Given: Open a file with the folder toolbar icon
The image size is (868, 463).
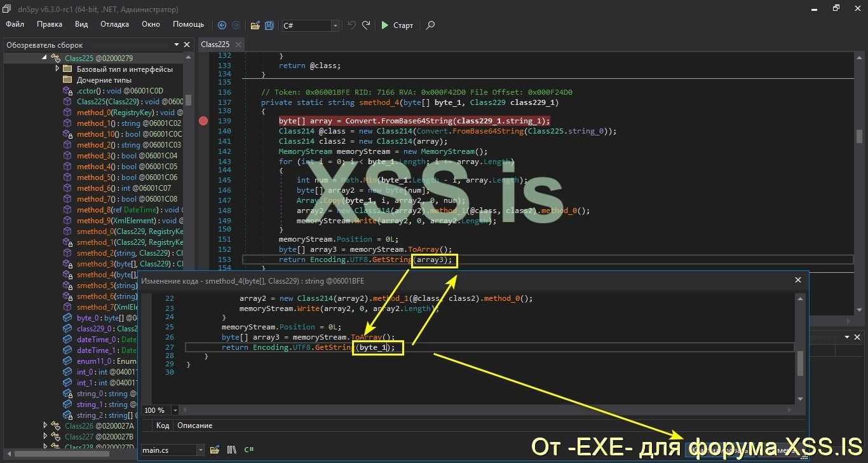Looking at the screenshot, I should pos(255,25).
